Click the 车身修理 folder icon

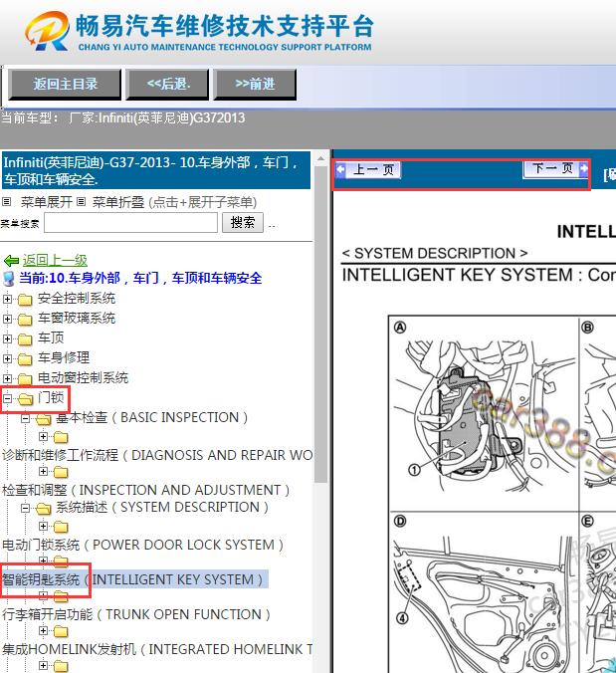25,359
